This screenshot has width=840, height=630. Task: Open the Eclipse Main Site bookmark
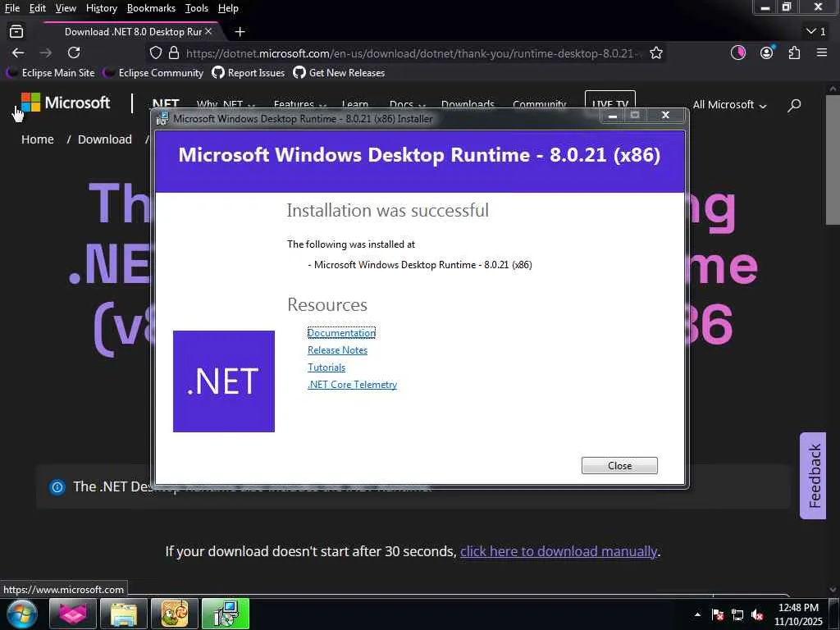(51, 73)
